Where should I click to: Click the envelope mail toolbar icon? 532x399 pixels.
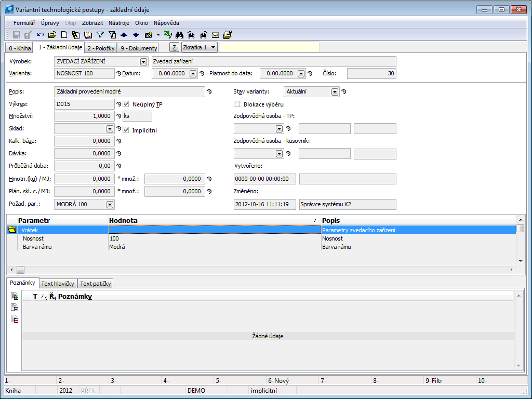click(216, 35)
